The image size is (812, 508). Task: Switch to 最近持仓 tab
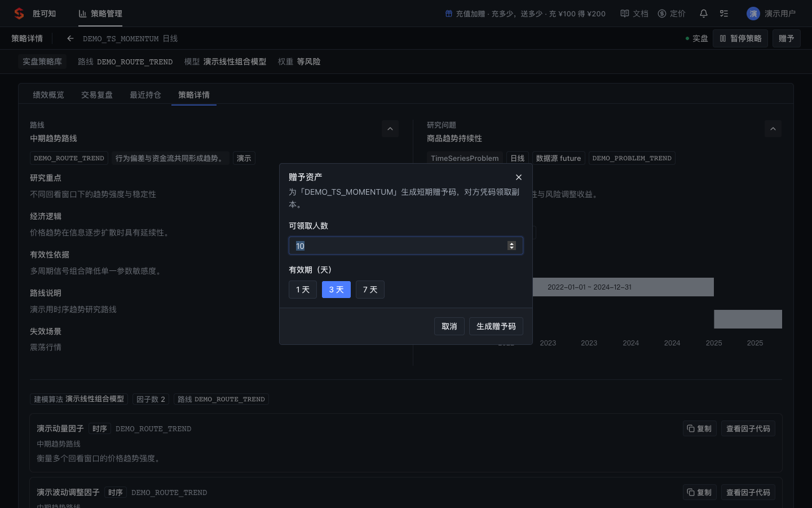[145, 95]
